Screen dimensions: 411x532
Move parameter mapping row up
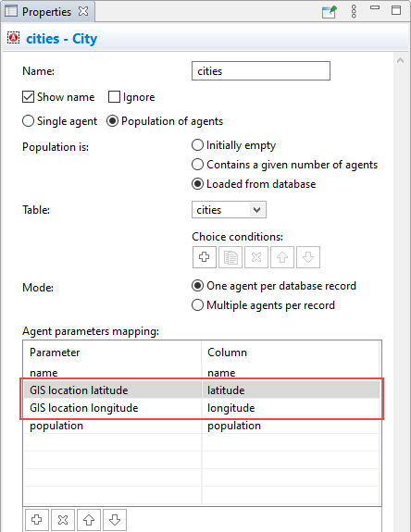coord(89,519)
